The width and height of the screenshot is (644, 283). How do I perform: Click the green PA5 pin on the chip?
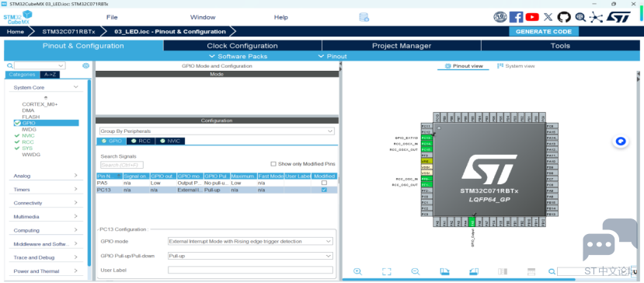(472, 222)
